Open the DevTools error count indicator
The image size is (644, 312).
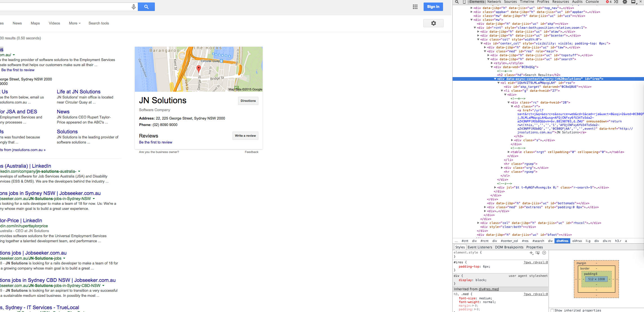pyautogui.click(x=609, y=2)
